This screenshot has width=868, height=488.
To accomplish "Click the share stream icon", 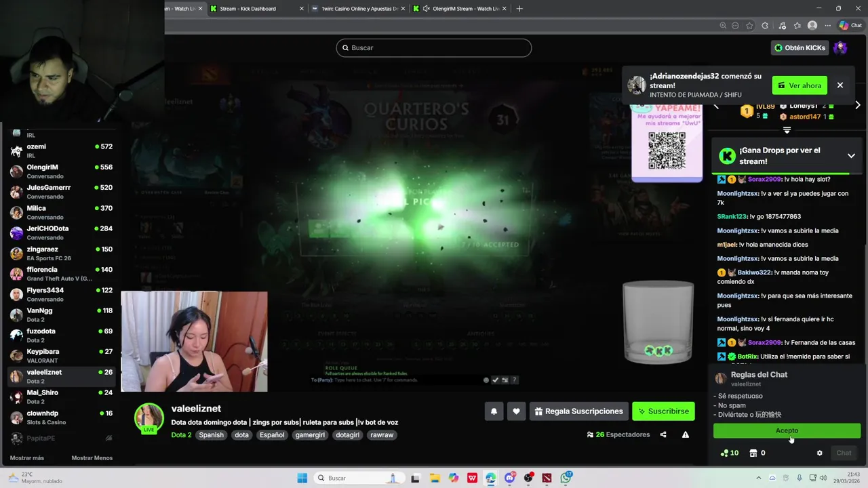I will [x=663, y=434].
